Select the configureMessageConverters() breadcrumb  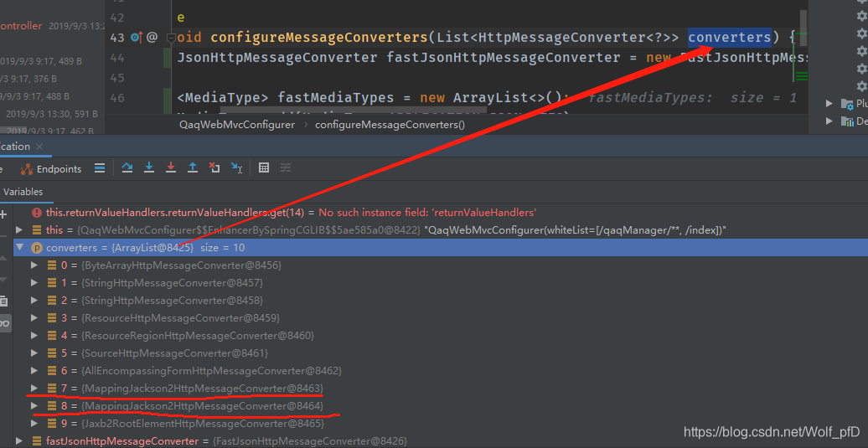(390, 125)
